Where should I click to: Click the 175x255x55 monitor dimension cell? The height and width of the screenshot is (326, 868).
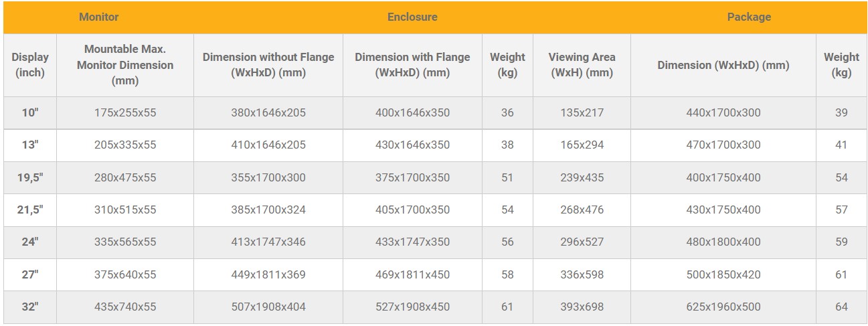click(x=125, y=112)
